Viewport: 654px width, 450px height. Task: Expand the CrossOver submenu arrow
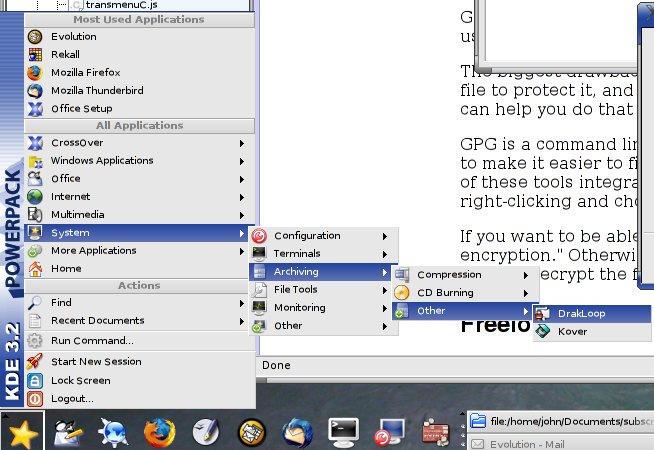242,143
